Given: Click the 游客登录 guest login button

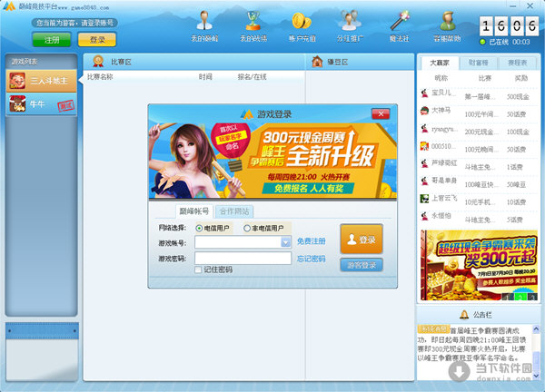Looking at the screenshot, I should pyautogui.click(x=361, y=265).
